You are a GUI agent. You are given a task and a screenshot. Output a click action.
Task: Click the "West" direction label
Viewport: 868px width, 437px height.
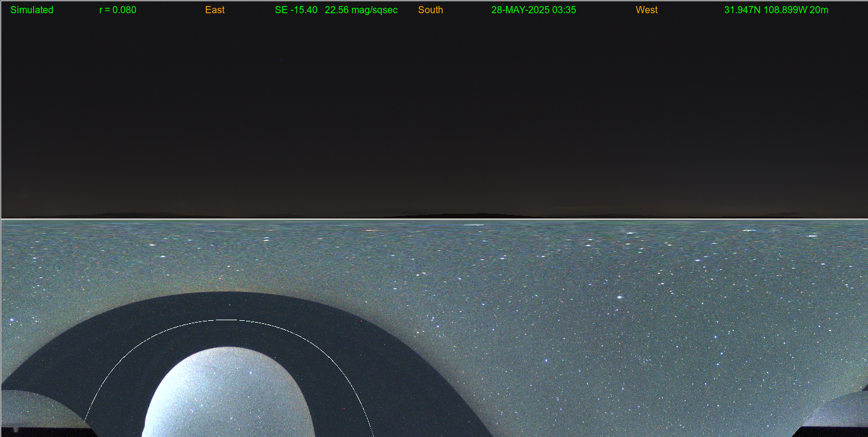[x=647, y=10]
